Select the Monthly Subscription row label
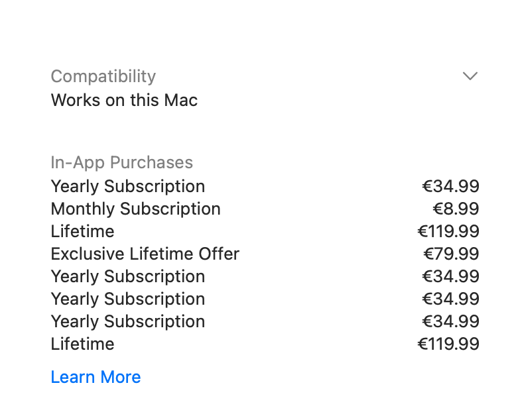 click(135, 209)
